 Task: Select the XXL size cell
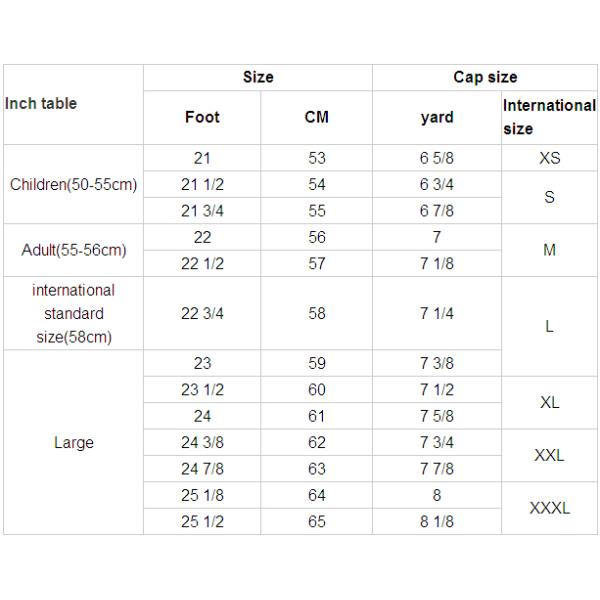(549, 455)
